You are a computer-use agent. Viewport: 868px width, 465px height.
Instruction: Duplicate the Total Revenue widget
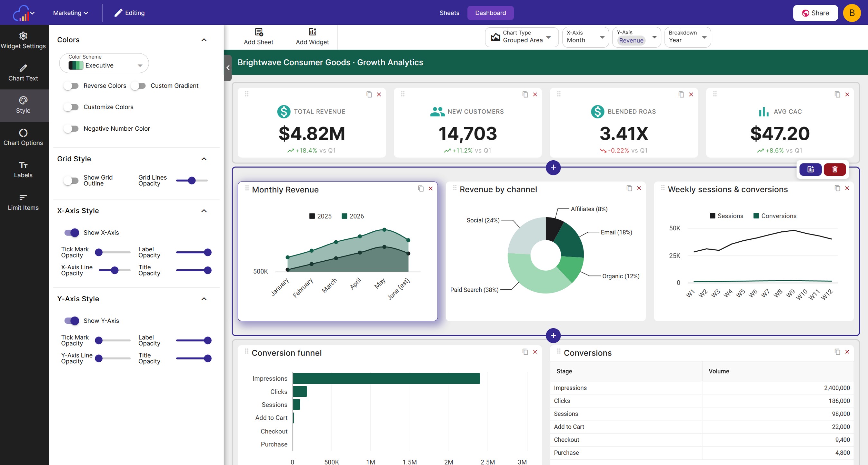[369, 94]
